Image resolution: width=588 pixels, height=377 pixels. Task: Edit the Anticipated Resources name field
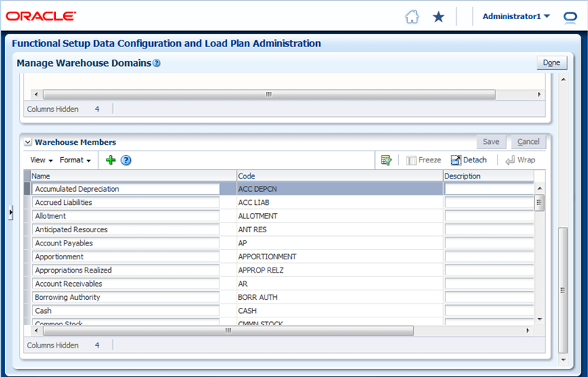point(126,229)
